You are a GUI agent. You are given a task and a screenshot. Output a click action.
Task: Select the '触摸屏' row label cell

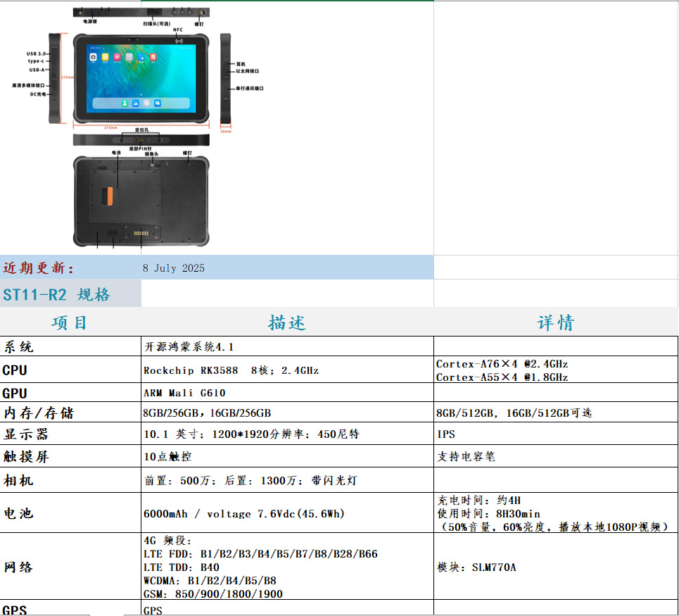coord(70,456)
